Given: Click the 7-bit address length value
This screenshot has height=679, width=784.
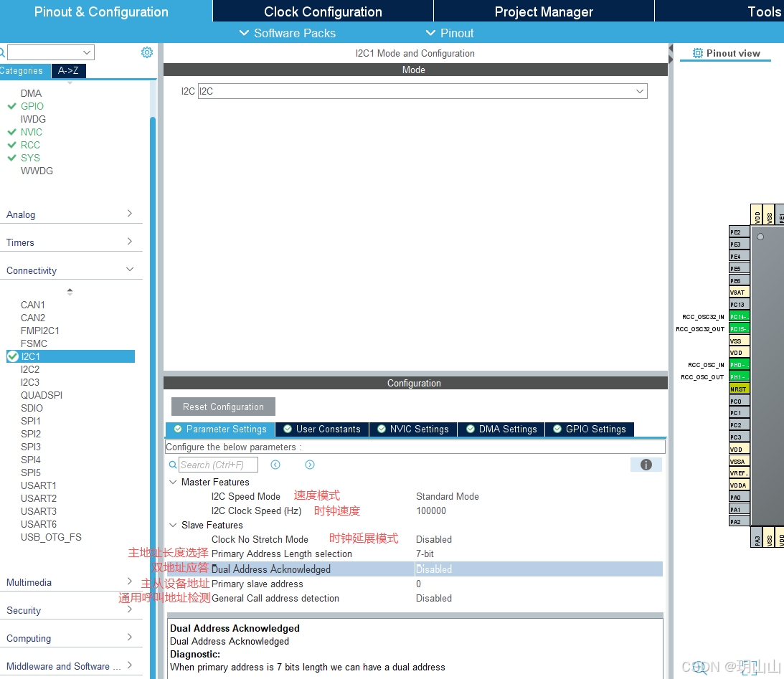Looking at the screenshot, I should click(x=425, y=554).
